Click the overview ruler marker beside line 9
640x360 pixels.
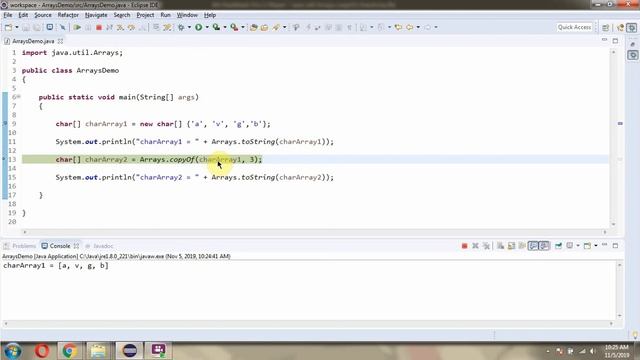click(620, 123)
